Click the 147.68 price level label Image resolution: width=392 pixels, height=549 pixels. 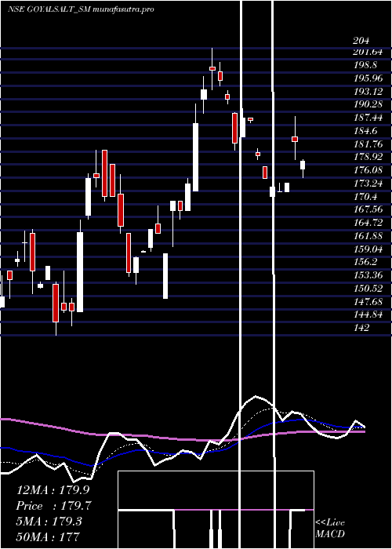pyautogui.click(x=368, y=301)
